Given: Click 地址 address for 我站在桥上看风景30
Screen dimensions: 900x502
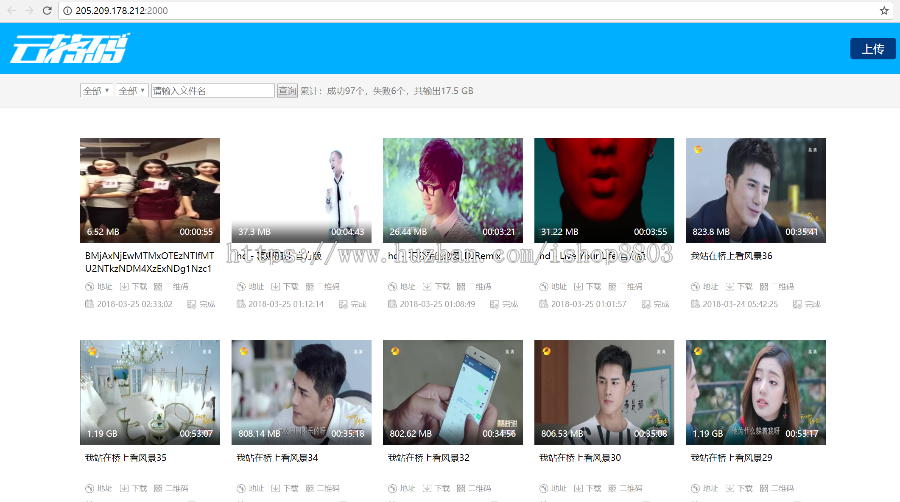Looking at the screenshot, I should click(553, 488).
